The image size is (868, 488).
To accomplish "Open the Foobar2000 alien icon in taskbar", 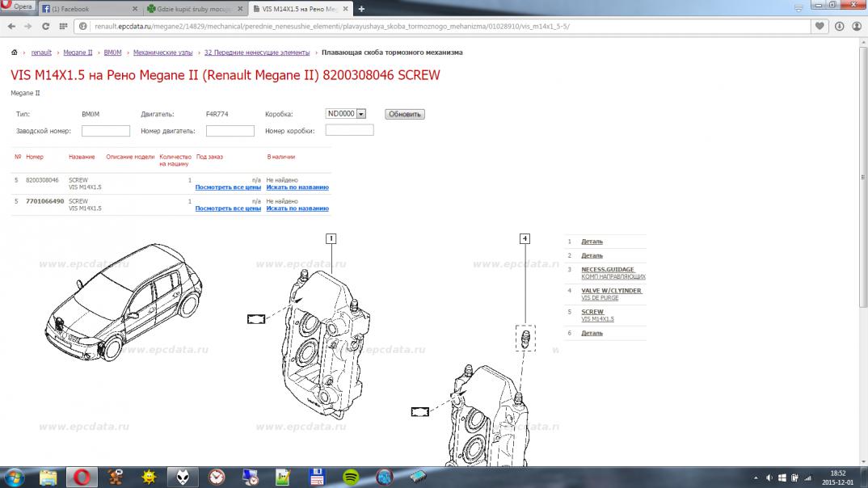I will pos(183,477).
